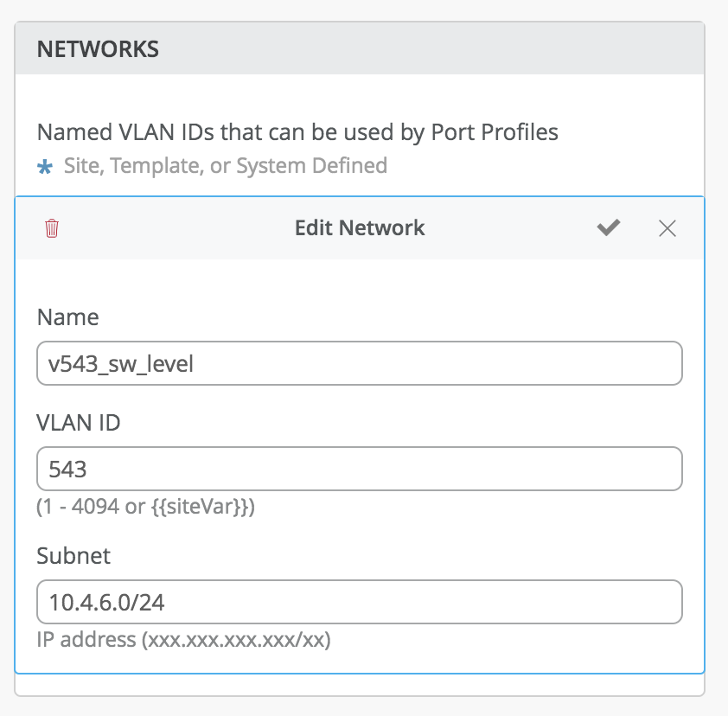The height and width of the screenshot is (716, 728).
Task: Click the Name field label
Action: pyautogui.click(x=67, y=317)
